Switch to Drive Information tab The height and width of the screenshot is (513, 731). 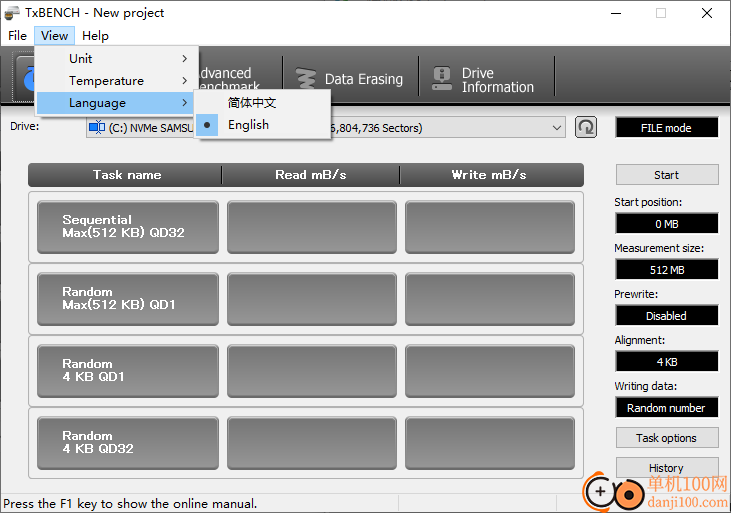[x=486, y=80]
